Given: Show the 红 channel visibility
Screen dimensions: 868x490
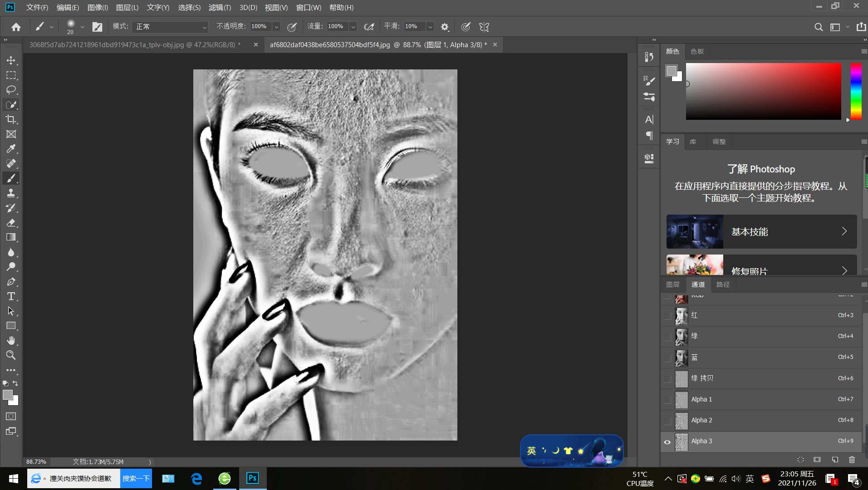Looking at the screenshot, I should coord(667,316).
